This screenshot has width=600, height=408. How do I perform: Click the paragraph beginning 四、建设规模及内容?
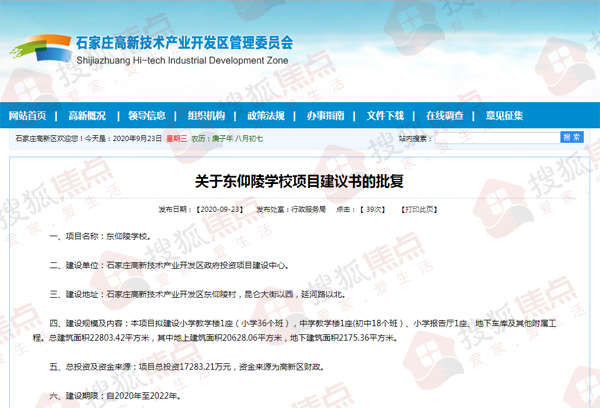tap(294, 331)
